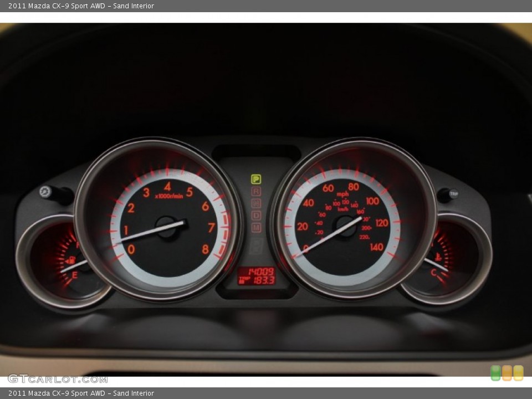Image resolution: width=532 pixels, height=399 pixels.
Task: Click the small 220 km/h marking
Action: pyautogui.click(x=365, y=237)
